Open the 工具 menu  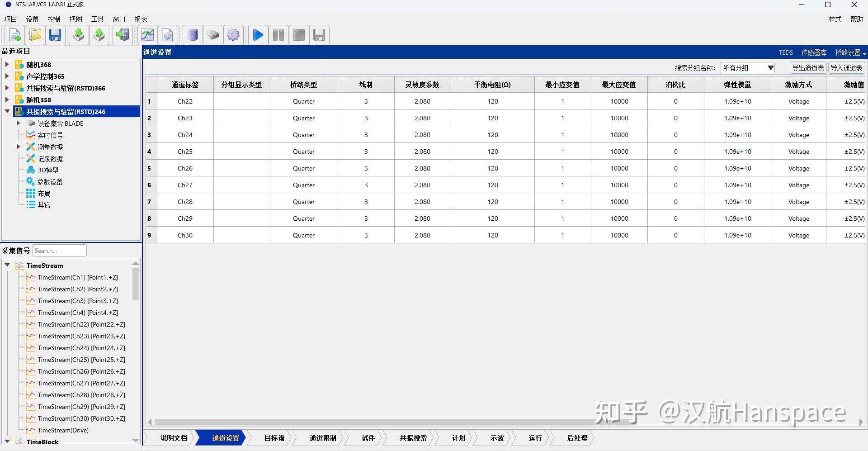[96, 19]
